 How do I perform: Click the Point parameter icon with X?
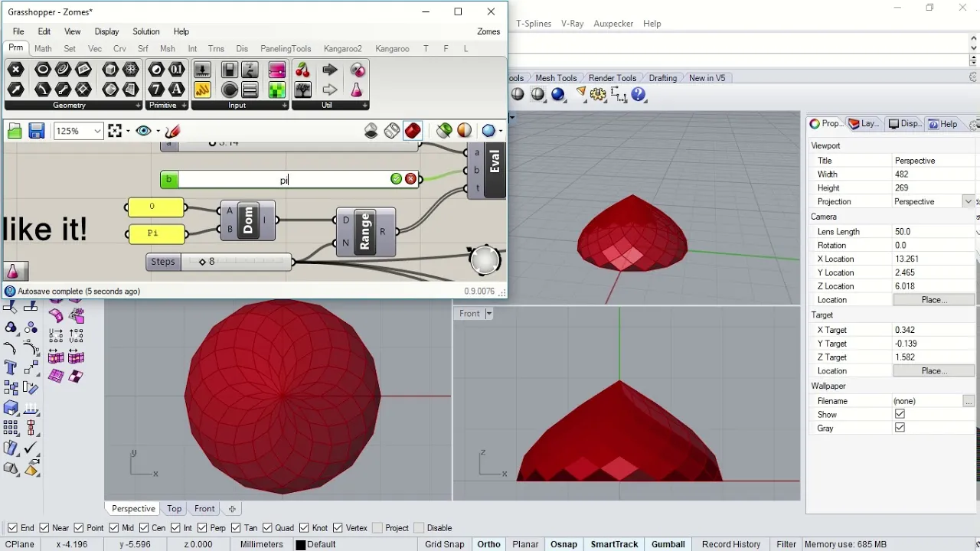(x=15, y=70)
